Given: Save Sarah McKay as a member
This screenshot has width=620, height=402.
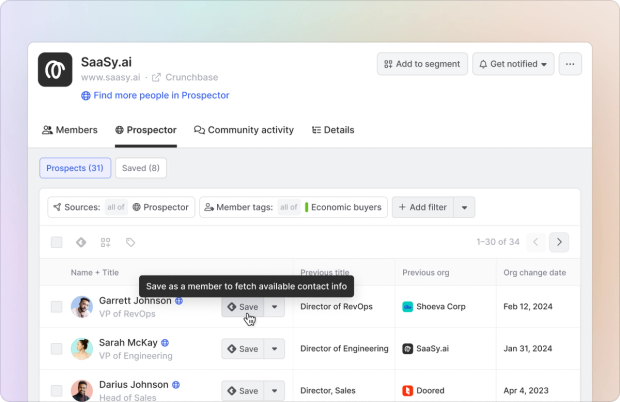Looking at the screenshot, I should 242,349.
